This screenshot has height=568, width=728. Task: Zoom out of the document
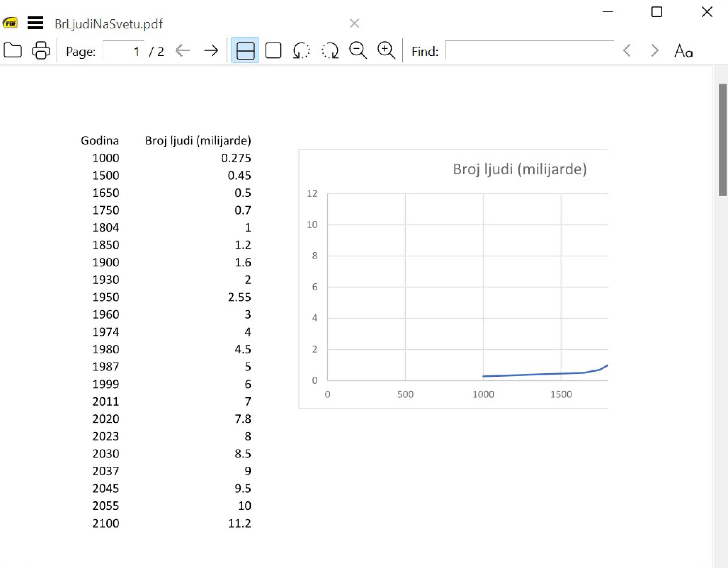tap(358, 51)
